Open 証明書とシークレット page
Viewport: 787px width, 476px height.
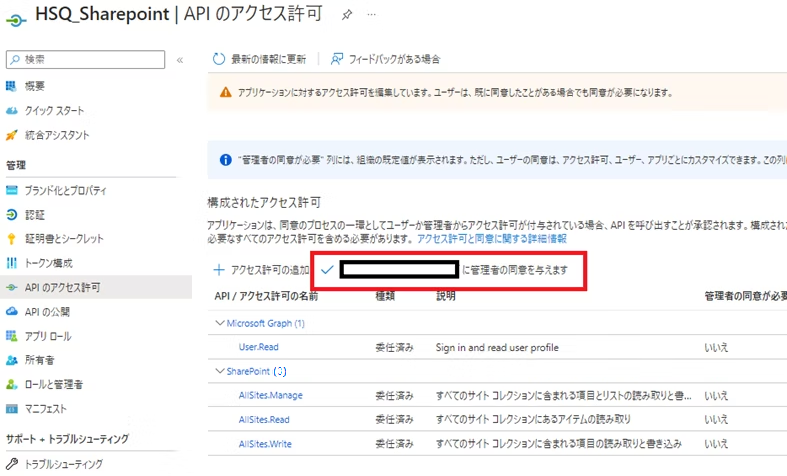click(x=64, y=239)
